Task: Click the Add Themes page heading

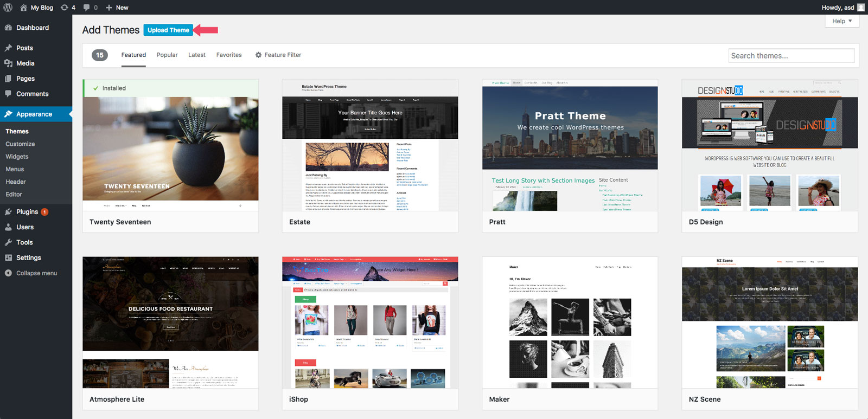Action: coord(111,30)
